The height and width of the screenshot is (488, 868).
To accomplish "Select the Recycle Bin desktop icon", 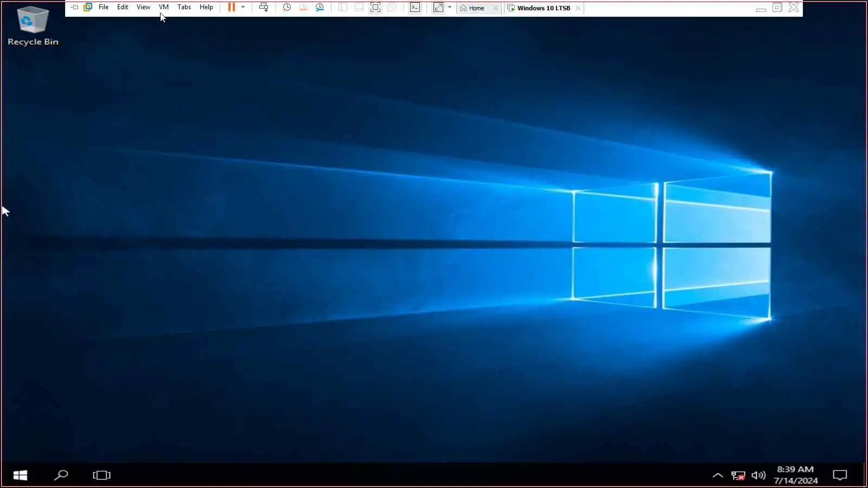I will pyautogui.click(x=33, y=26).
